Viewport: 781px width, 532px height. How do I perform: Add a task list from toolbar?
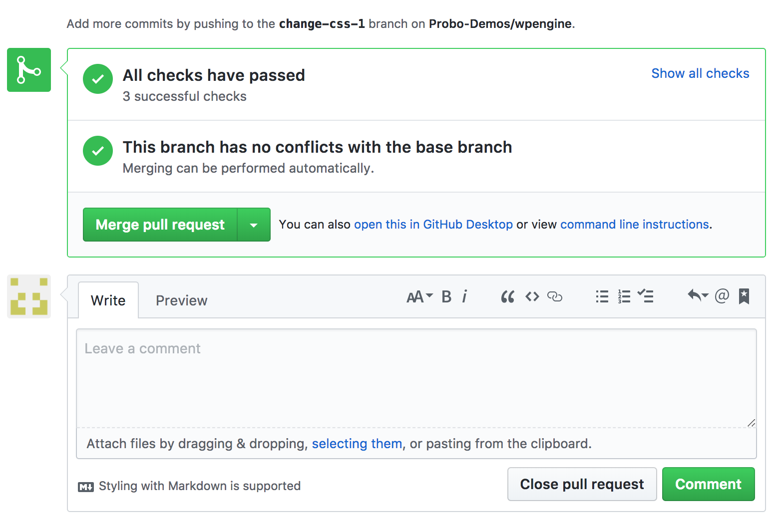click(x=646, y=296)
